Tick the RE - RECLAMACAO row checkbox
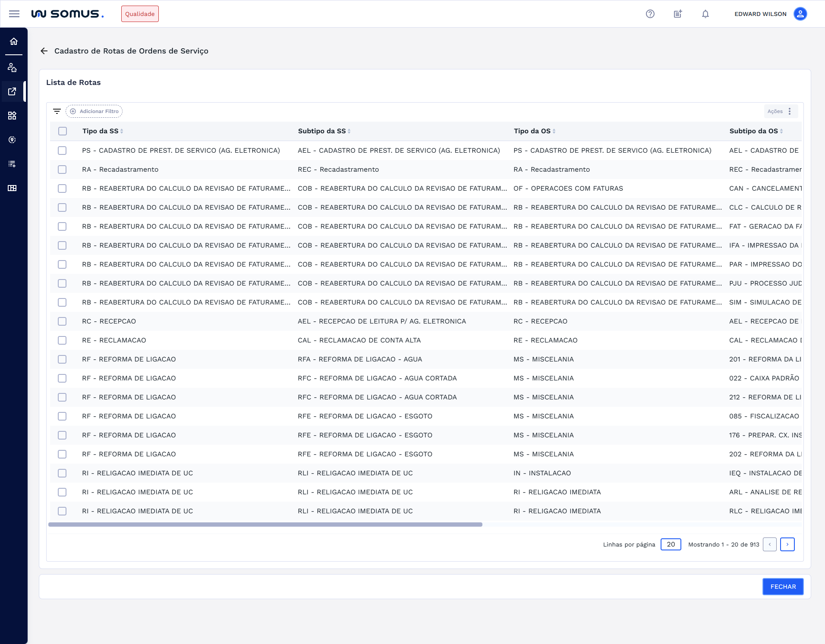Image resolution: width=825 pixels, height=644 pixels. pyautogui.click(x=62, y=340)
